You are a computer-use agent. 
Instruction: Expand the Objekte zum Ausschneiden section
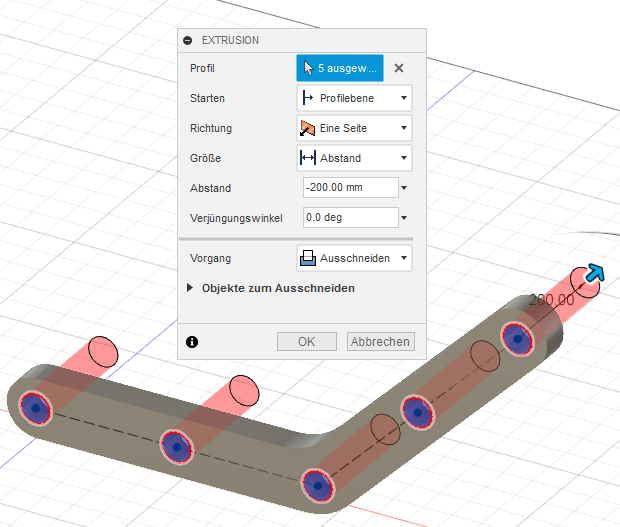click(190, 288)
